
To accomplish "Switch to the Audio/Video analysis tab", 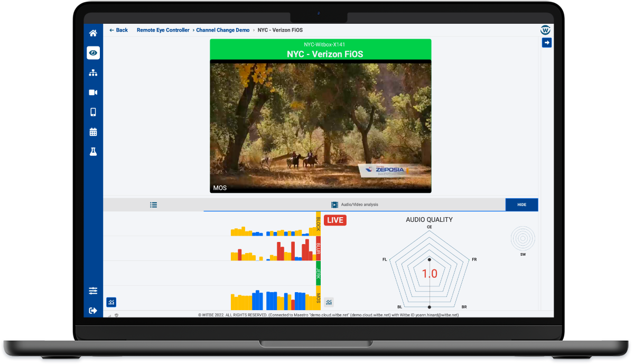I will coord(355,205).
